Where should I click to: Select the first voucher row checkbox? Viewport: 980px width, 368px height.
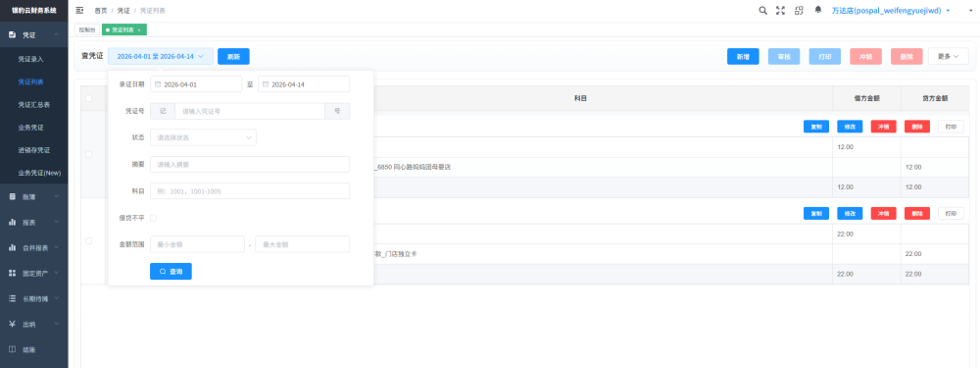88,154
